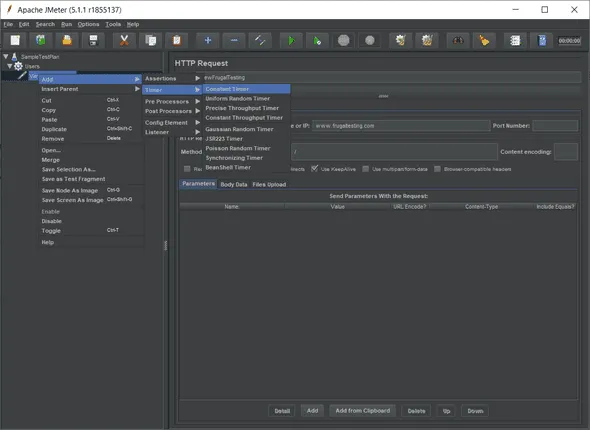
Task: Click Add from Clipboard button
Action: [363, 410]
